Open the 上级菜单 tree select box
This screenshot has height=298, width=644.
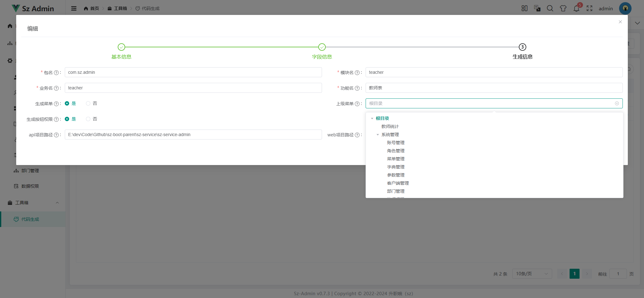pyautogui.click(x=494, y=103)
